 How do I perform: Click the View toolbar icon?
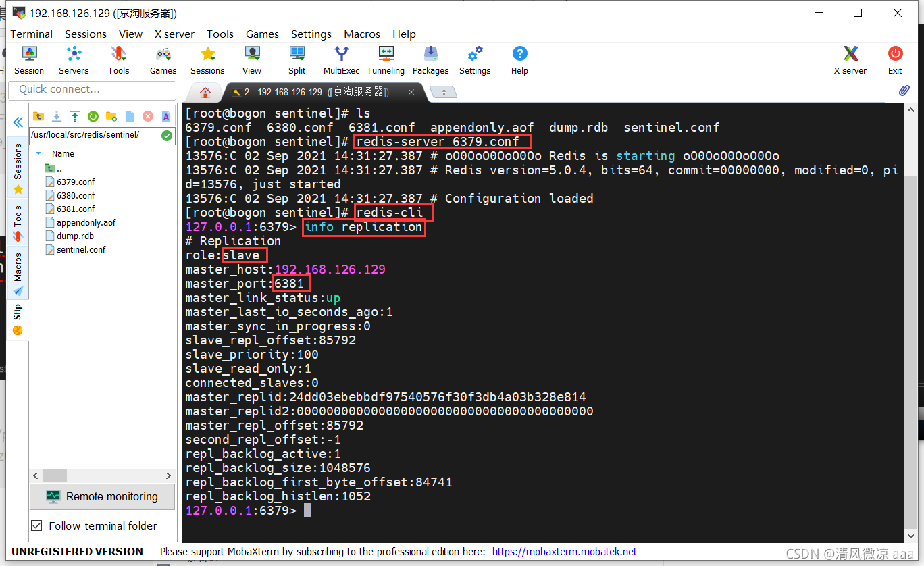[252, 60]
